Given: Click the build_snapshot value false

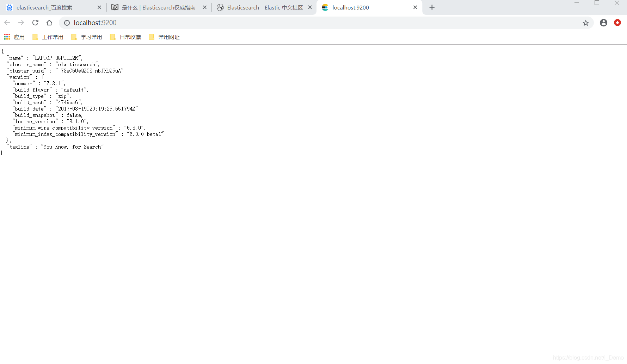Looking at the screenshot, I should coord(74,115).
